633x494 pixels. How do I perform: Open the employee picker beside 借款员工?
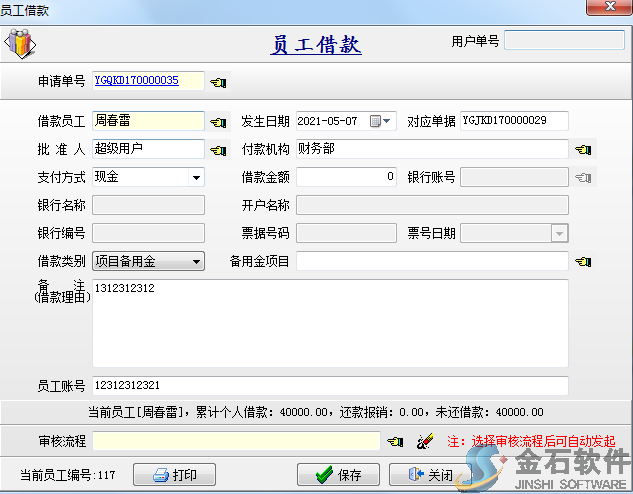point(218,122)
